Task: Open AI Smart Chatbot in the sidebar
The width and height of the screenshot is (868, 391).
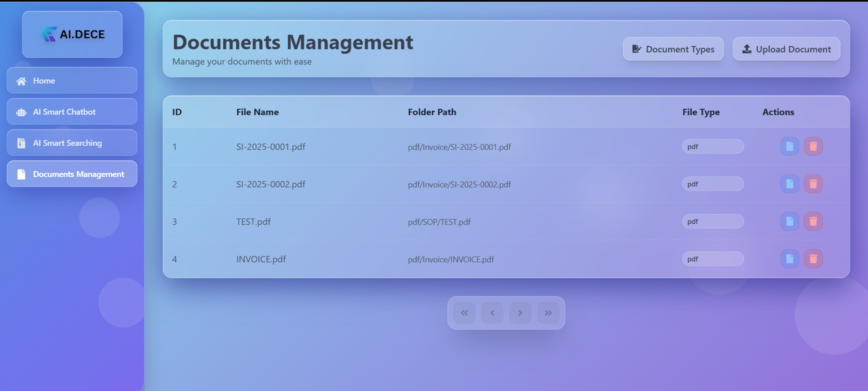Action: coord(72,112)
